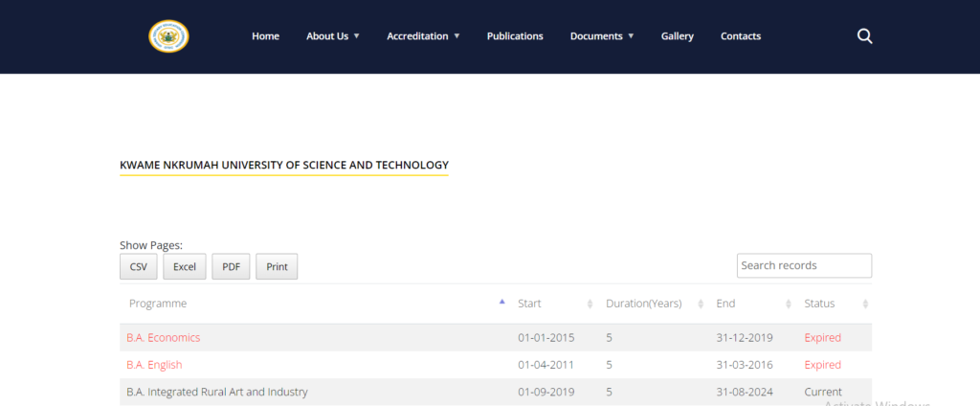Open the Publications page
This screenshot has height=406, width=980.
pyautogui.click(x=515, y=36)
